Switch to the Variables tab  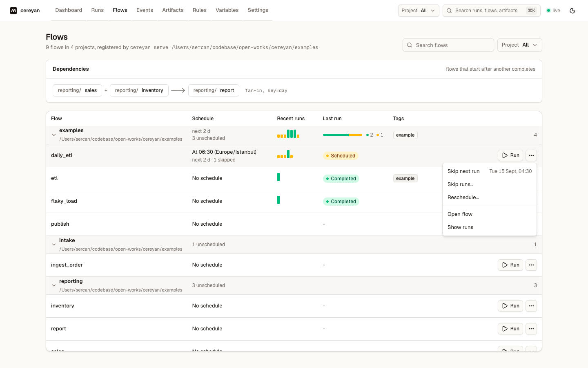tap(227, 10)
